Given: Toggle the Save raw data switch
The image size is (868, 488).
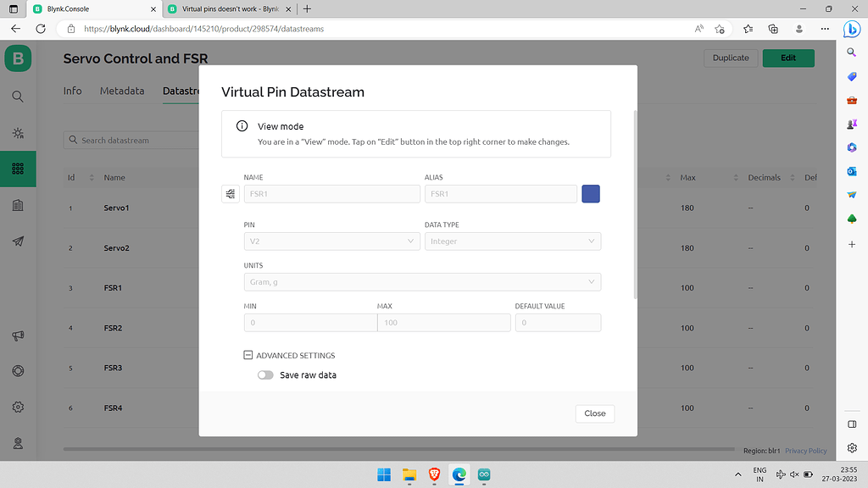Looking at the screenshot, I should click(x=265, y=374).
